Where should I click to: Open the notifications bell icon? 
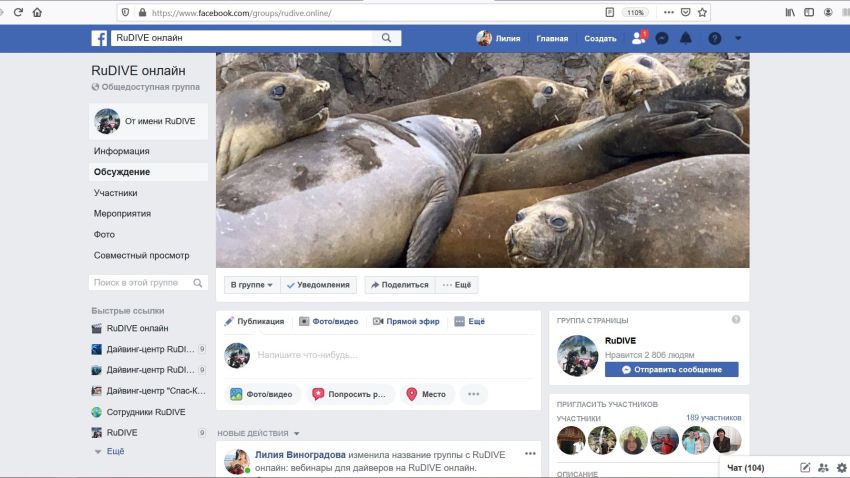click(x=686, y=38)
